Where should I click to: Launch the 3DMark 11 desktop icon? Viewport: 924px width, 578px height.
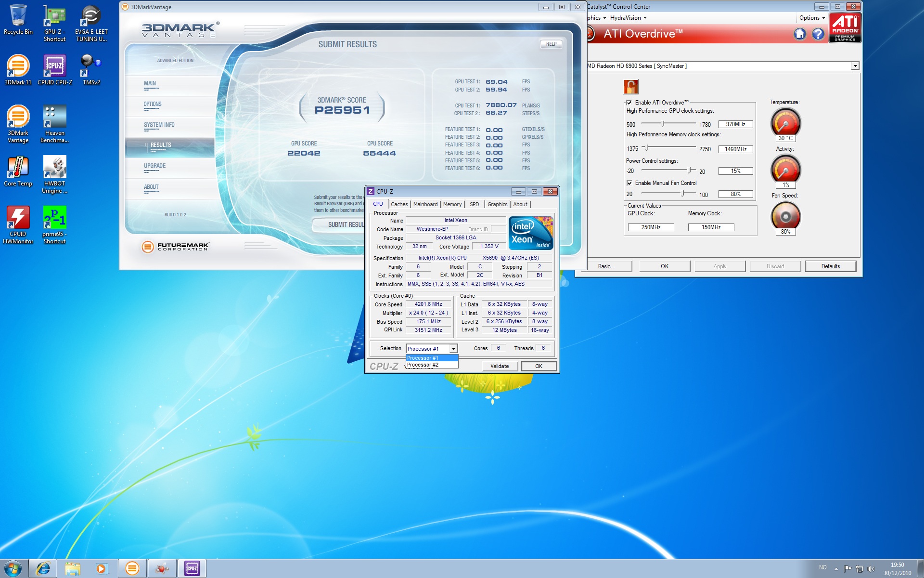[x=18, y=70]
